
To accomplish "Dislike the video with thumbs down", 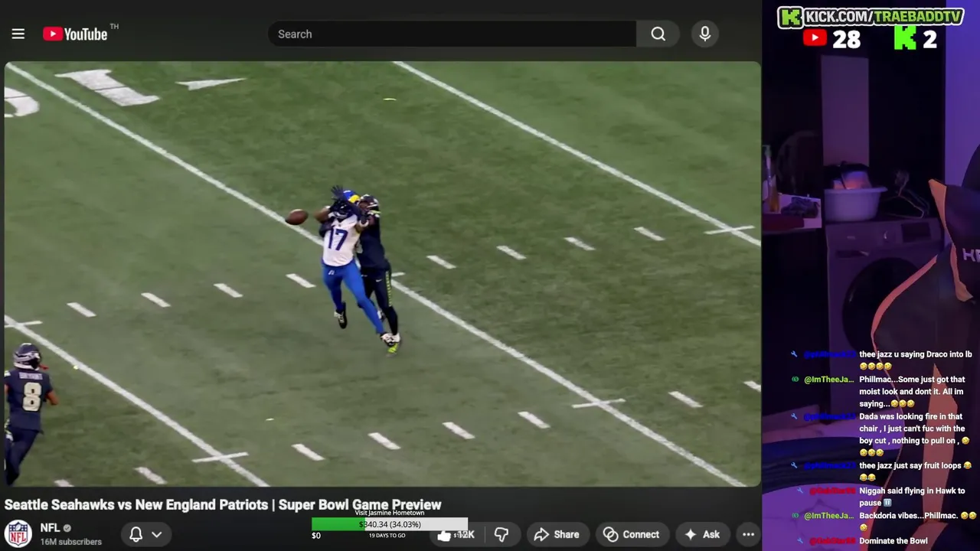I will tap(501, 534).
